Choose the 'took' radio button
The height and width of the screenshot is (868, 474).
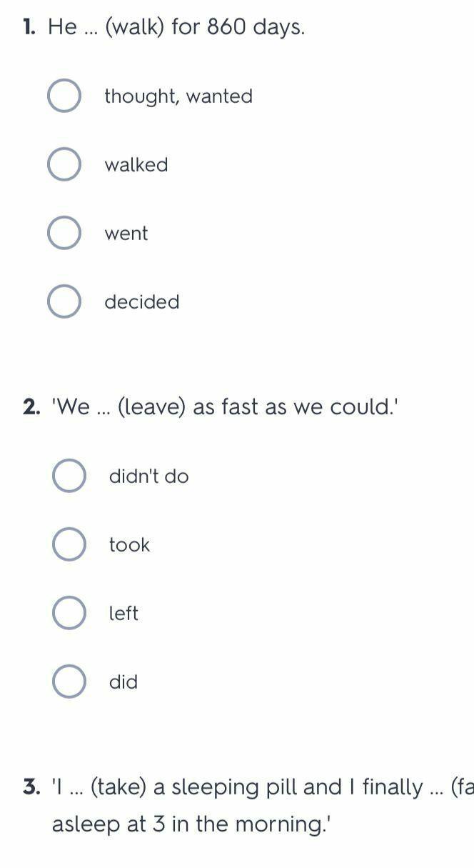(69, 544)
